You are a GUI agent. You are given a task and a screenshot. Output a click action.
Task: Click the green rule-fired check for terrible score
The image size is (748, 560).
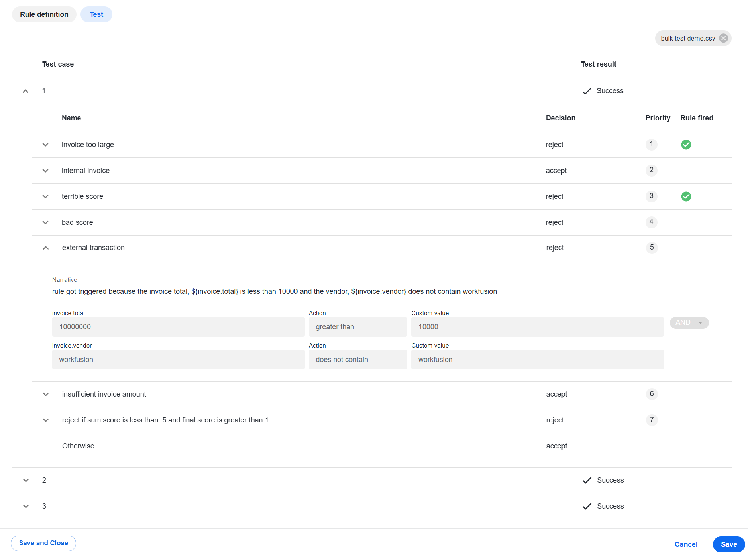click(686, 196)
